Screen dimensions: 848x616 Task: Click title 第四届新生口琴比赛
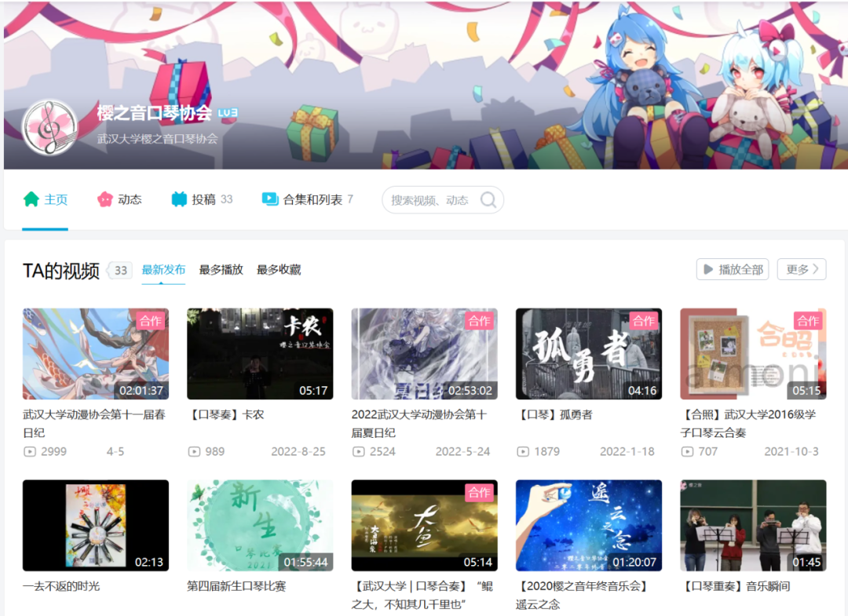(236, 586)
